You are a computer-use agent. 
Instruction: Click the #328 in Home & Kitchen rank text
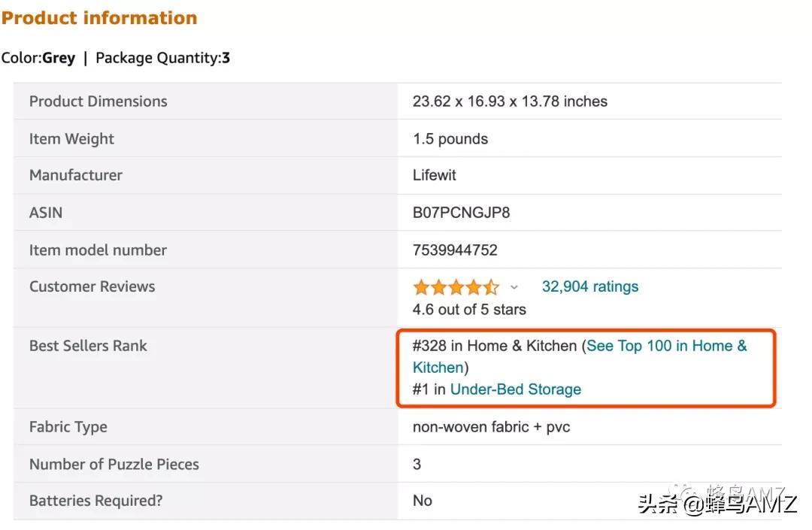(x=494, y=346)
